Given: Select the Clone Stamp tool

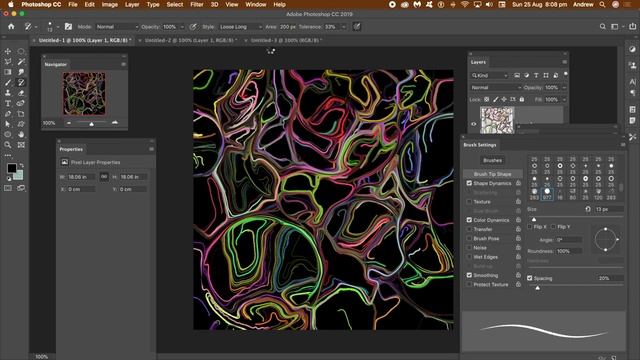Looking at the screenshot, I should tap(8, 93).
